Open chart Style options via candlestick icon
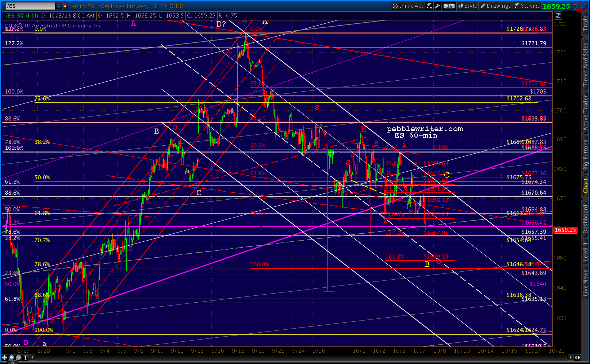590x364 pixels. pyautogui.click(x=467, y=5)
